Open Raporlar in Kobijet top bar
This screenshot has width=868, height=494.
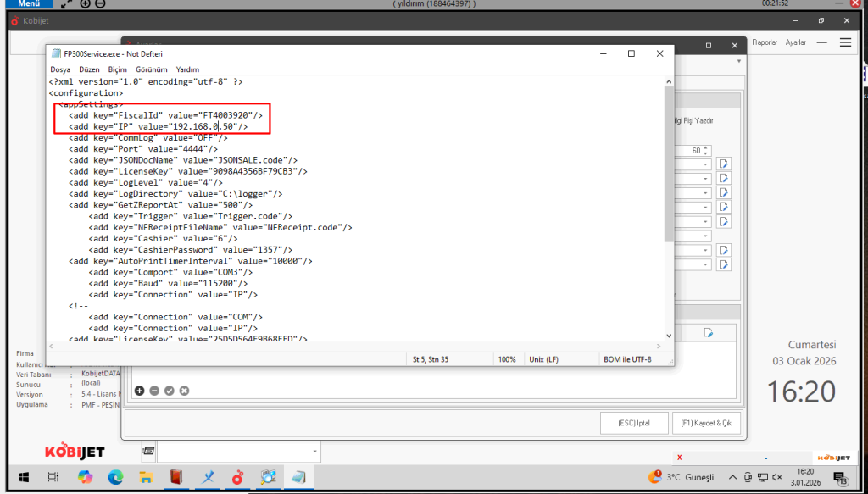[765, 42]
